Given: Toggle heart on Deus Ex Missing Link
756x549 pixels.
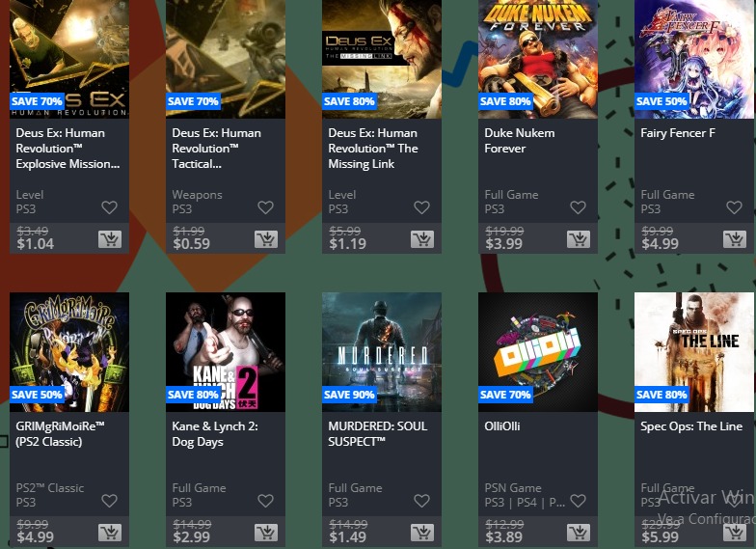Looking at the screenshot, I should (x=421, y=207).
